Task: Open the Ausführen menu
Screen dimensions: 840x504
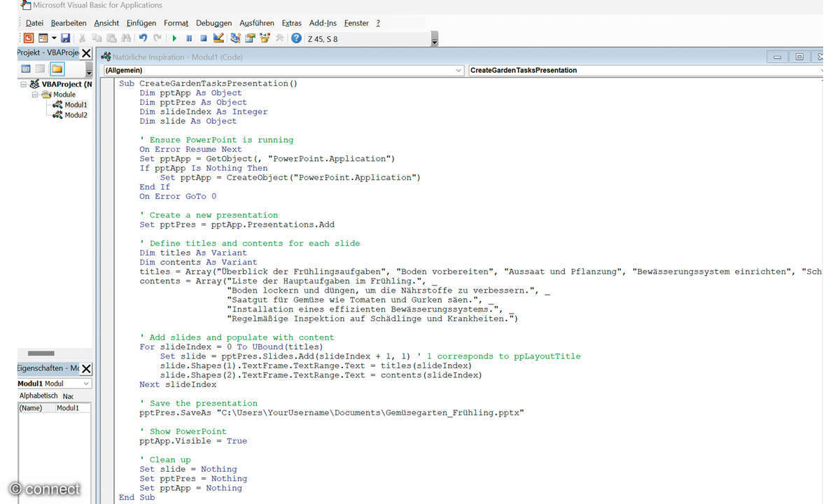Action: click(x=257, y=23)
